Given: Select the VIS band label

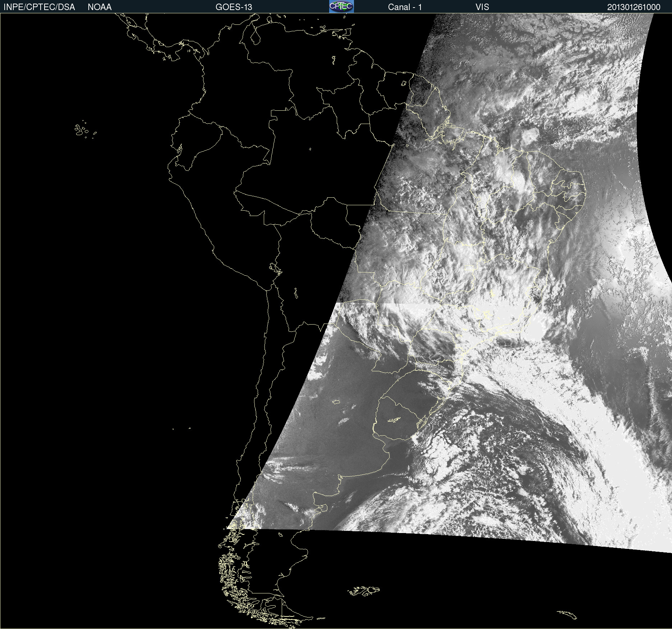Looking at the screenshot, I should click(x=482, y=7).
